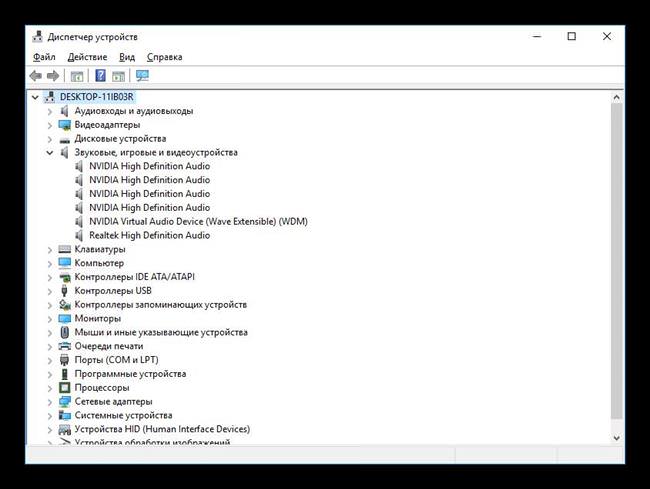Click the scrollbar up arrow
This screenshot has height=489, width=650.
tap(616, 98)
